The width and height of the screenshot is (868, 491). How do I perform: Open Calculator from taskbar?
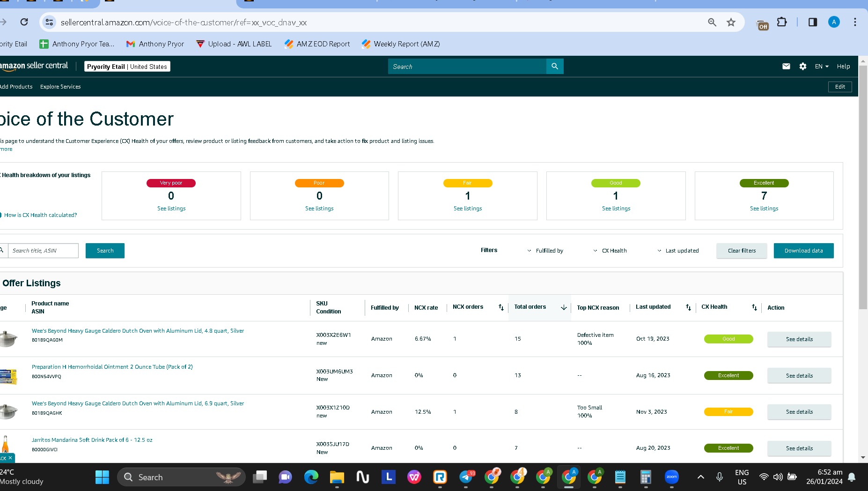click(x=646, y=477)
